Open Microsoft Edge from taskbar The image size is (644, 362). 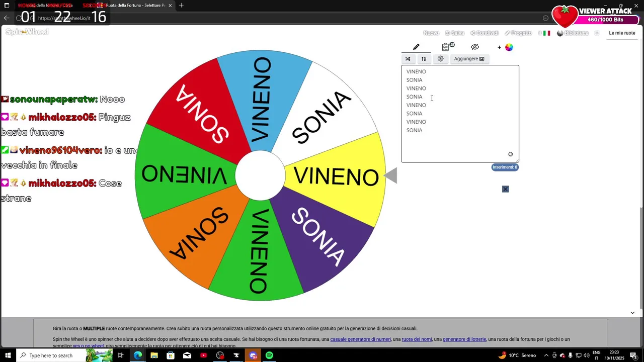[x=137, y=355]
